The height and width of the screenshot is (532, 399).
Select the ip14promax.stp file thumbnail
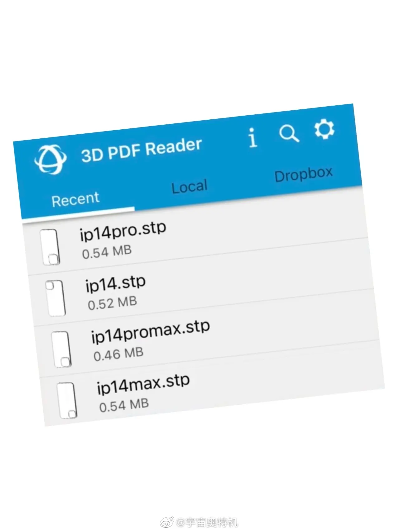61,349
